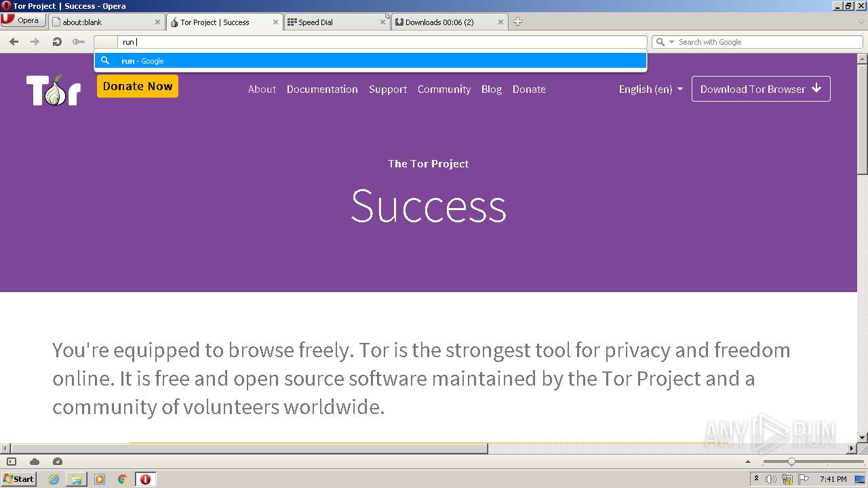Open the Donate link in navigation
This screenshot has height=488, width=868.
click(529, 89)
